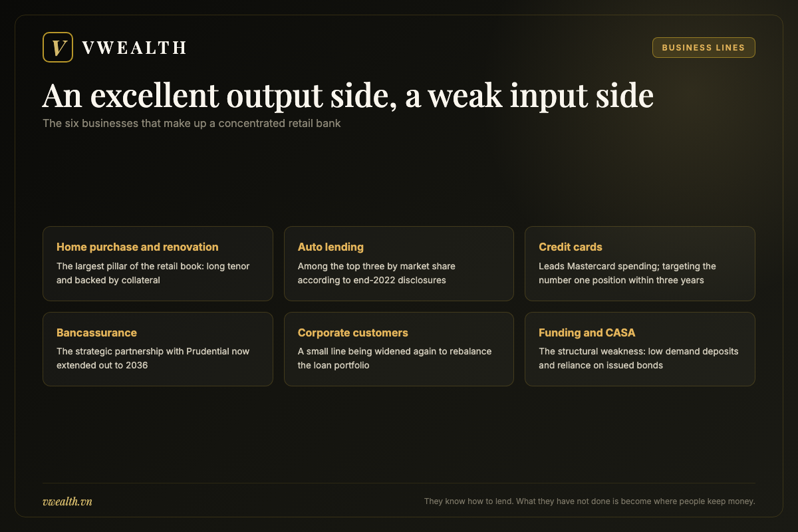Click the main headline about output side
Screen dimensions: 798x532
pos(348,95)
